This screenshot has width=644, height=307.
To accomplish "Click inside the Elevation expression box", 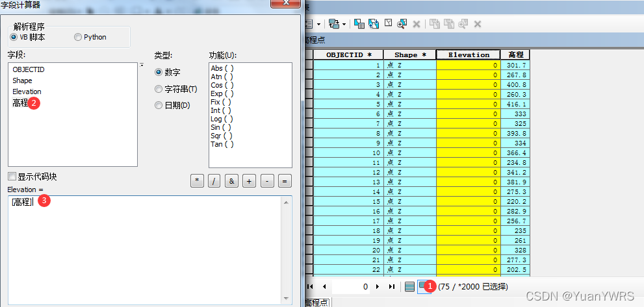I will pos(143,247).
